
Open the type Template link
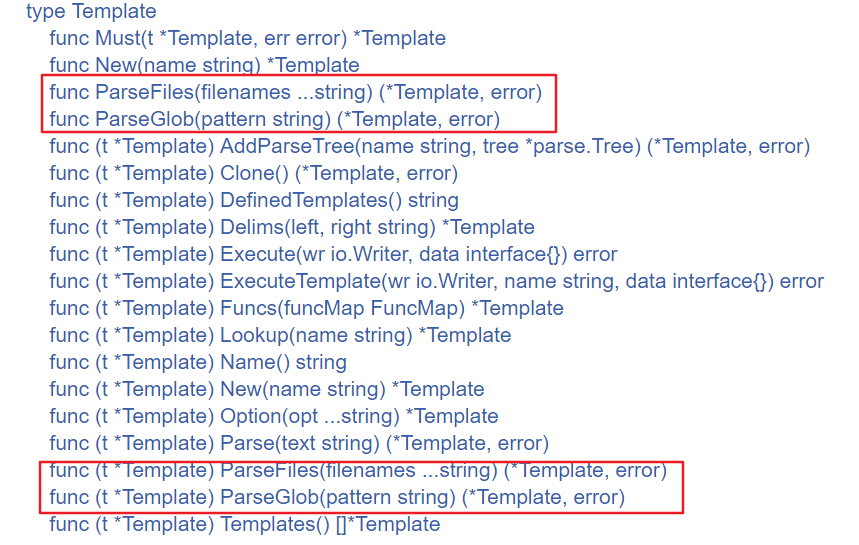(91, 12)
